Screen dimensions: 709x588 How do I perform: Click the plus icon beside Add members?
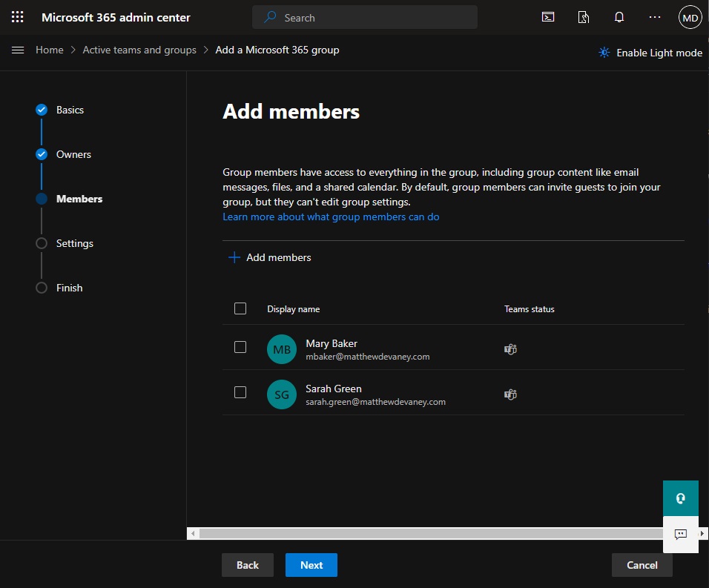point(234,257)
